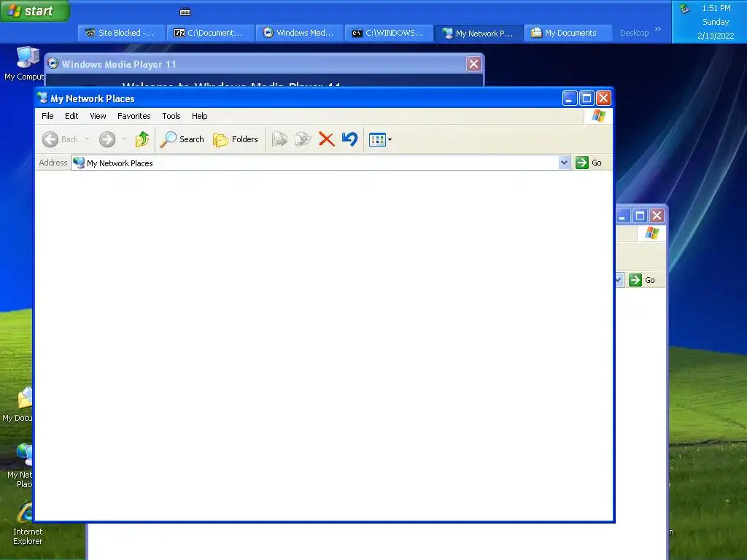Image resolution: width=747 pixels, height=560 pixels.
Task: Toggle the Folders pane
Action: click(236, 139)
